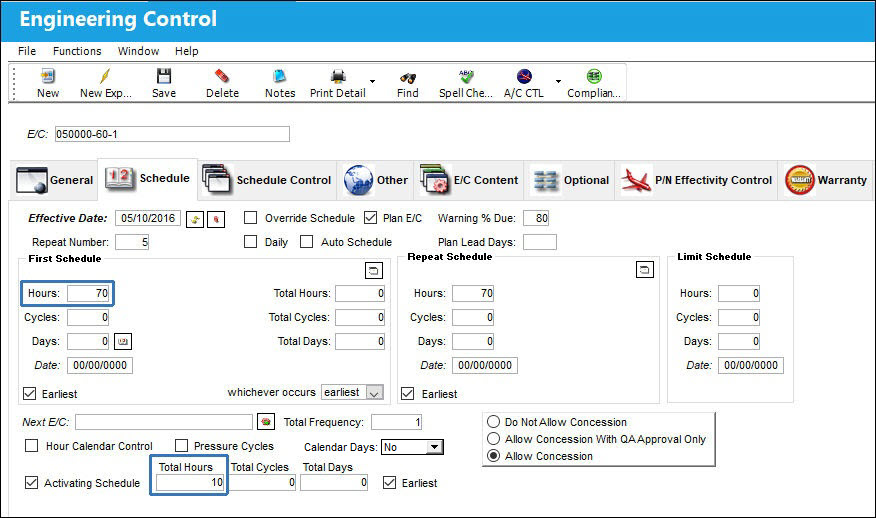
Task: Expand the A/C CTL dropdown arrow
Action: point(558,82)
